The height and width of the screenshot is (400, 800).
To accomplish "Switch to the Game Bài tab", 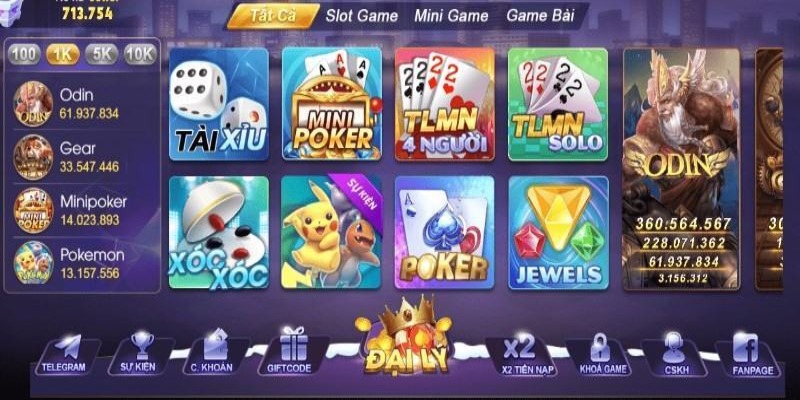I will [x=540, y=15].
